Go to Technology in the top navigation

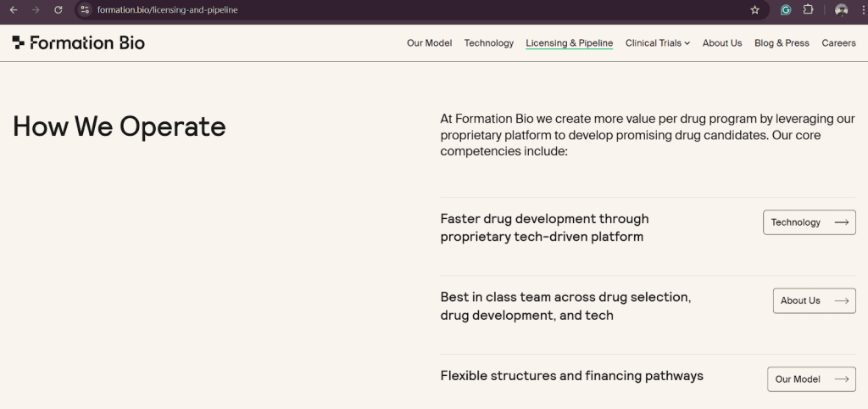click(x=488, y=43)
